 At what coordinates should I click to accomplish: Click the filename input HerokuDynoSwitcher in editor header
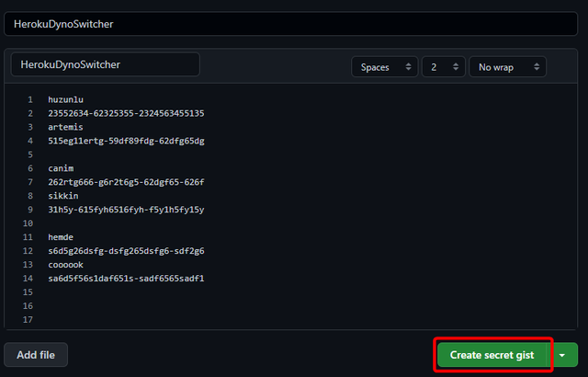(105, 65)
